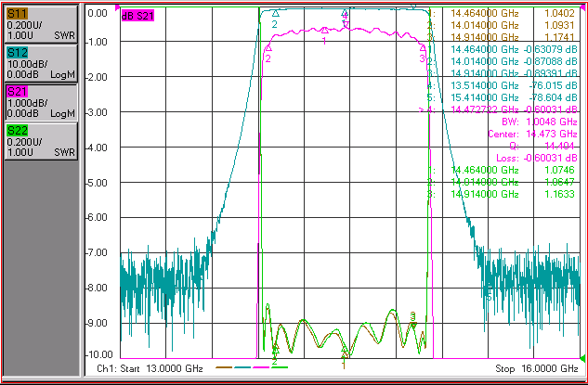Click the -3.00 Y-axis scale label
Screen dimensions: 588x385
pos(97,112)
